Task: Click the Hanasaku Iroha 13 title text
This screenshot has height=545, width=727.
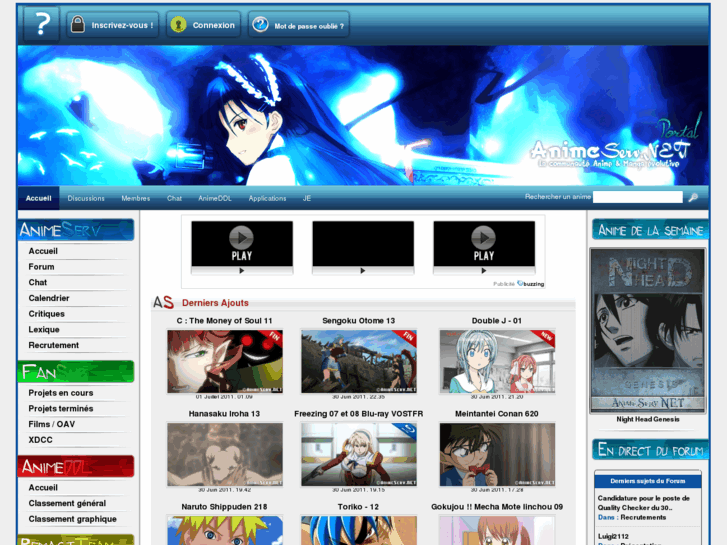Action: tap(224, 414)
